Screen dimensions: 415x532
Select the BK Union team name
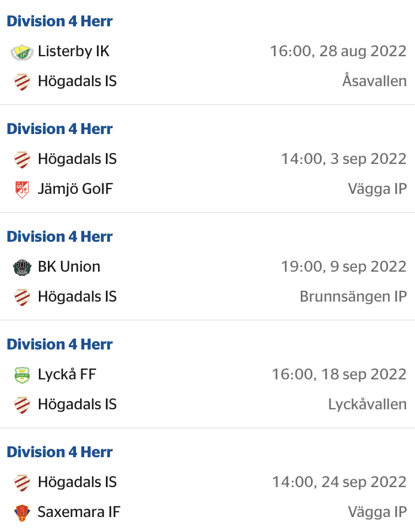coord(69,267)
